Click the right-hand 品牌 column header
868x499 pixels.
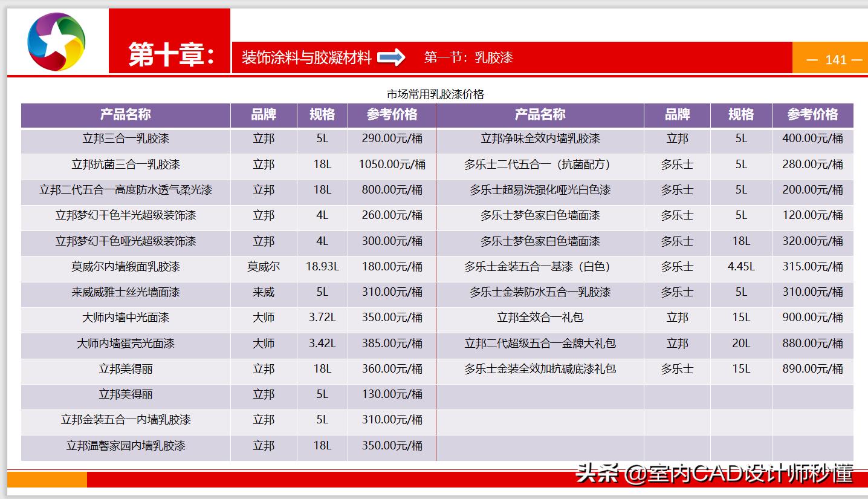(677, 114)
